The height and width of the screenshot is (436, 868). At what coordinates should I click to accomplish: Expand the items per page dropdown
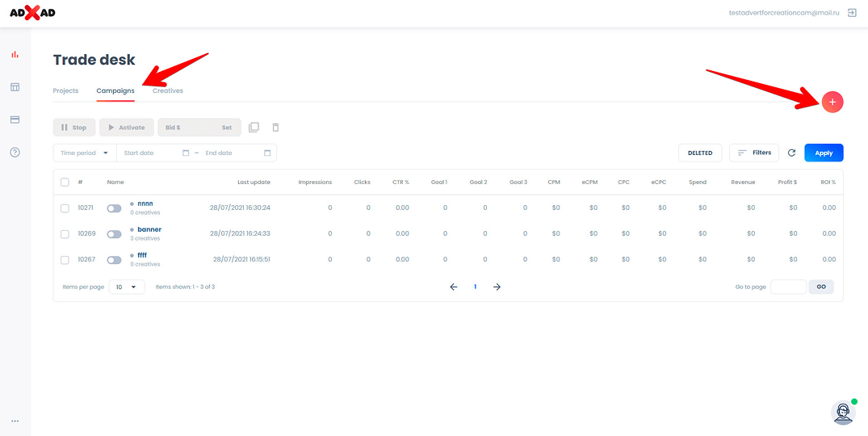(x=127, y=287)
